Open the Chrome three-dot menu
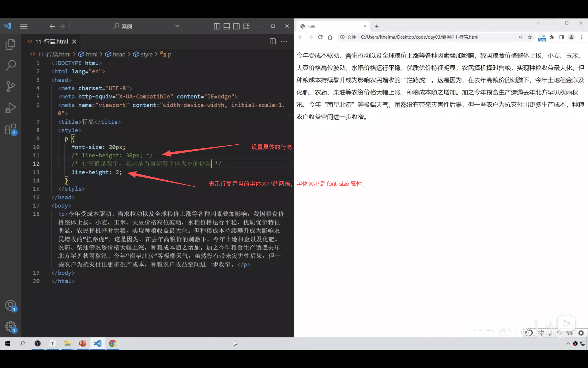 (x=581, y=37)
